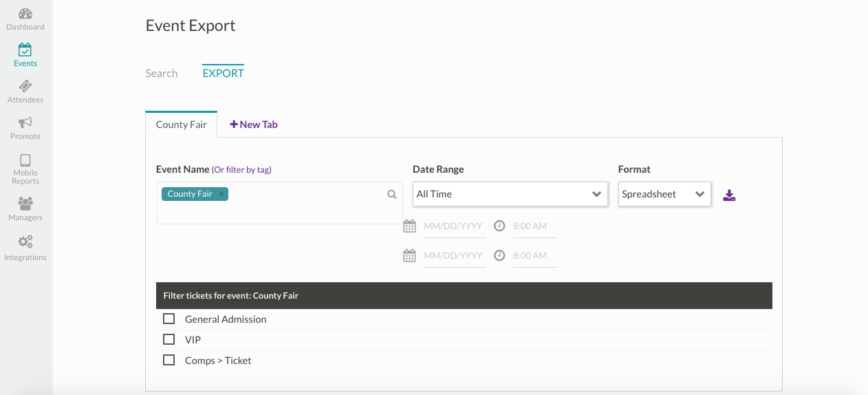Viewport: 868px width, 395px height.
Task: Open the Spreadsheet format dropdown
Action: (664, 194)
